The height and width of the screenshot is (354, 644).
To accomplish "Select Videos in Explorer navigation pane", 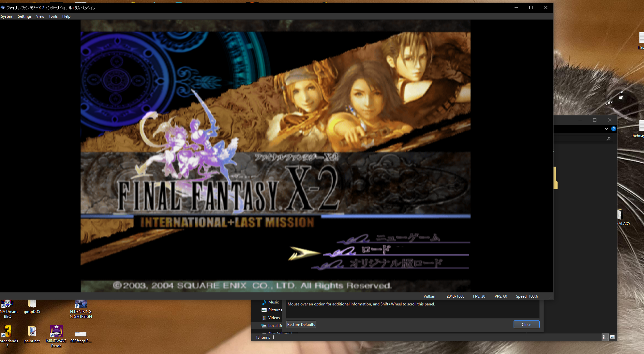I will [x=271, y=318].
